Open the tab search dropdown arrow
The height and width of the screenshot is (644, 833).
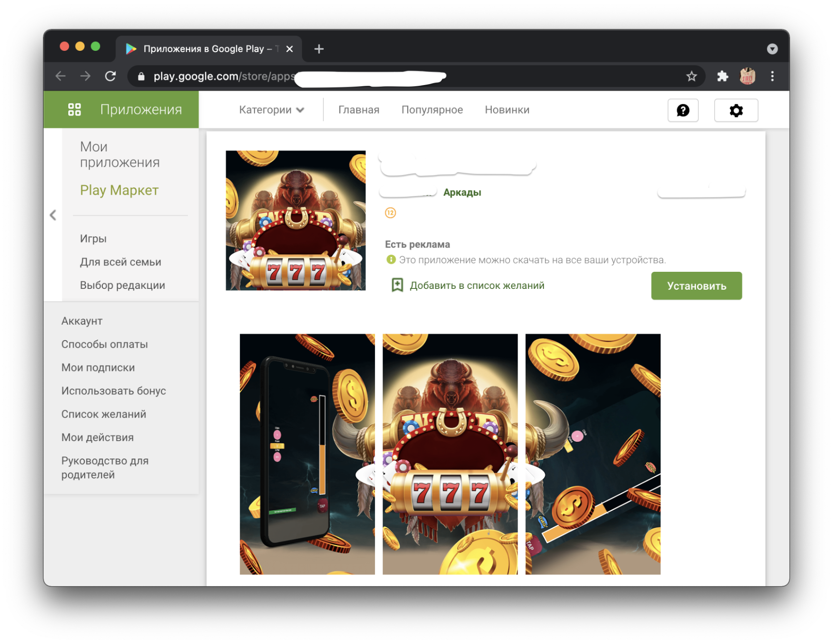click(772, 49)
